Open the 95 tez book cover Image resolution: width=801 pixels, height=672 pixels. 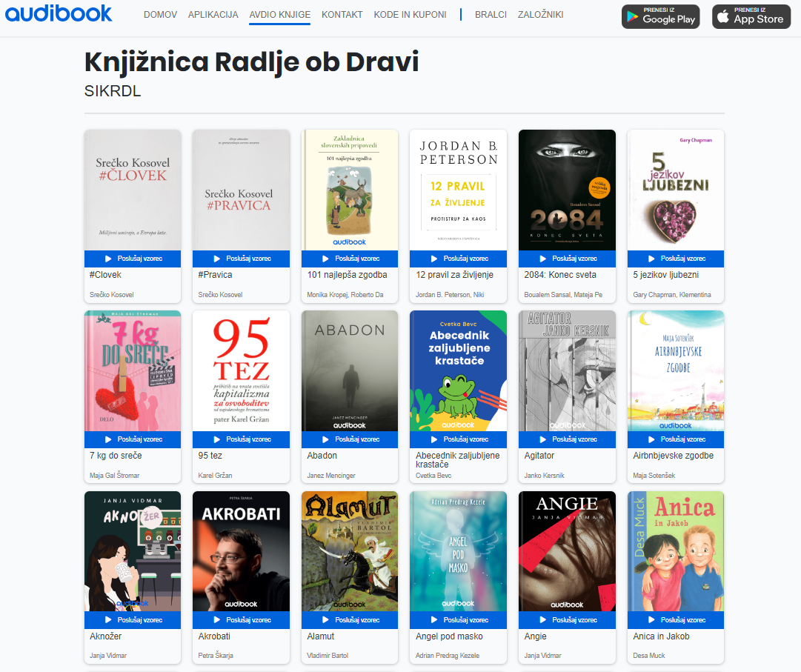(241, 370)
